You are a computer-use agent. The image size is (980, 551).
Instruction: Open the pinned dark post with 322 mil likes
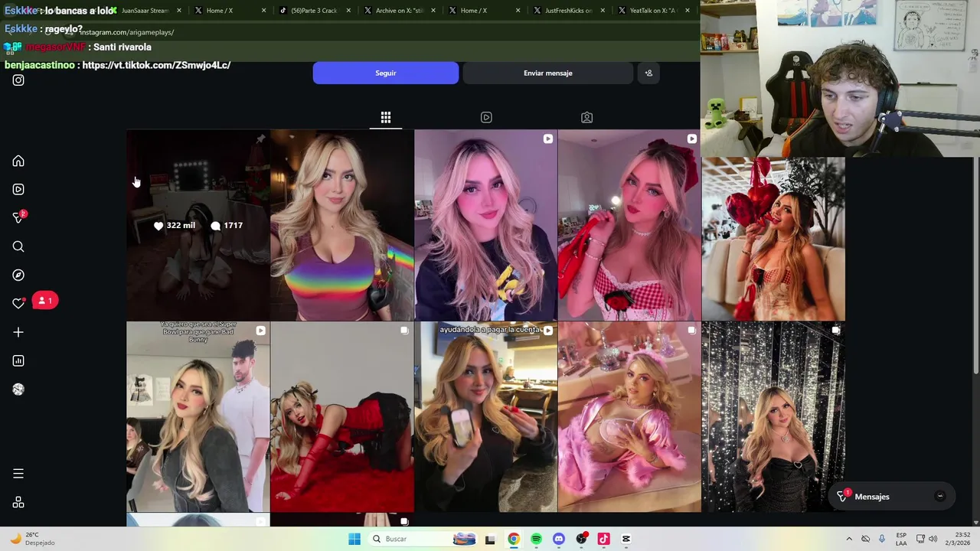198,225
